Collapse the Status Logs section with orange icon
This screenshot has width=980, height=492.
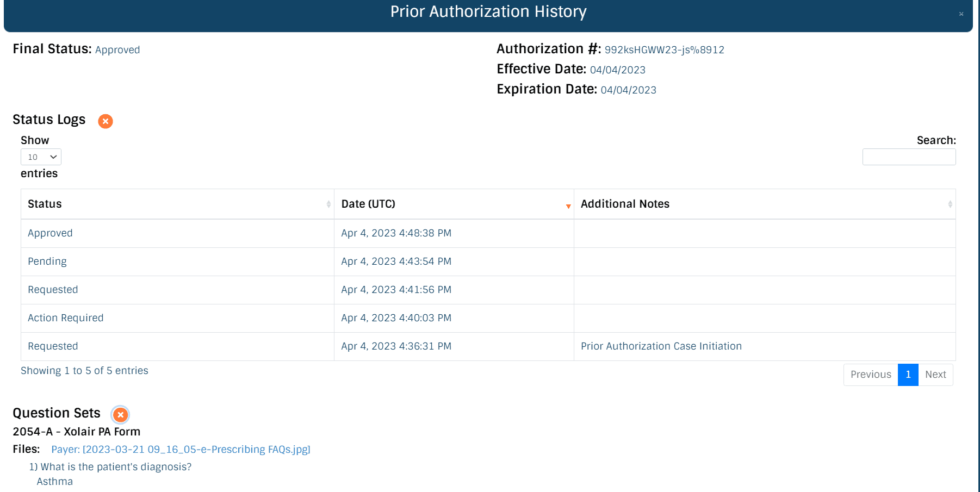pyautogui.click(x=106, y=121)
